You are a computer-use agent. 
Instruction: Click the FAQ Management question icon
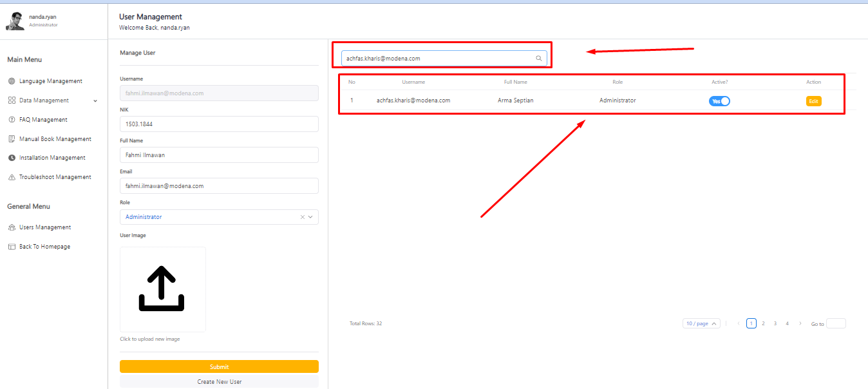click(x=12, y=120)
